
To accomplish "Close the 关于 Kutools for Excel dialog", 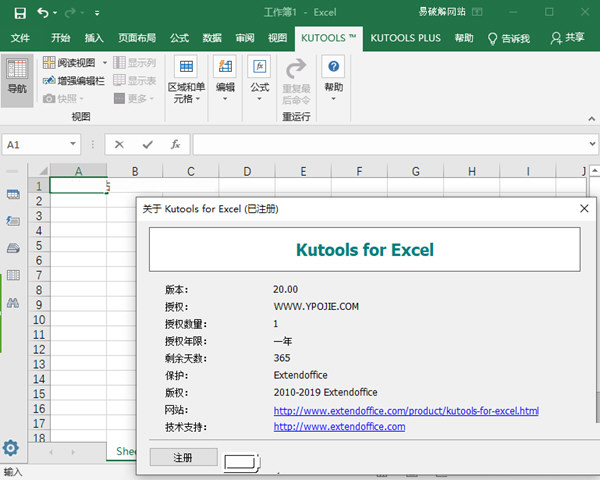I will point(584,209).
